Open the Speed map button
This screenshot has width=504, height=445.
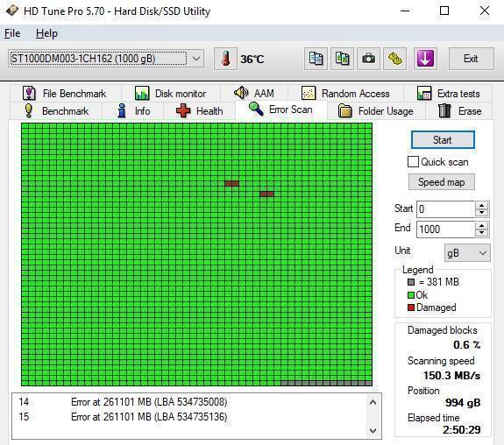(x=441, y=182)
